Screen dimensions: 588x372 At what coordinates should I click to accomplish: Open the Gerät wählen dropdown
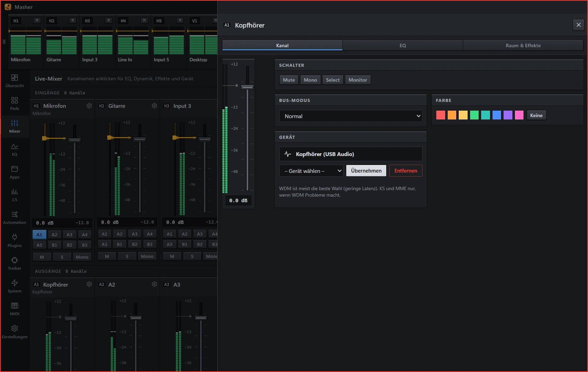tap(311, 171)
